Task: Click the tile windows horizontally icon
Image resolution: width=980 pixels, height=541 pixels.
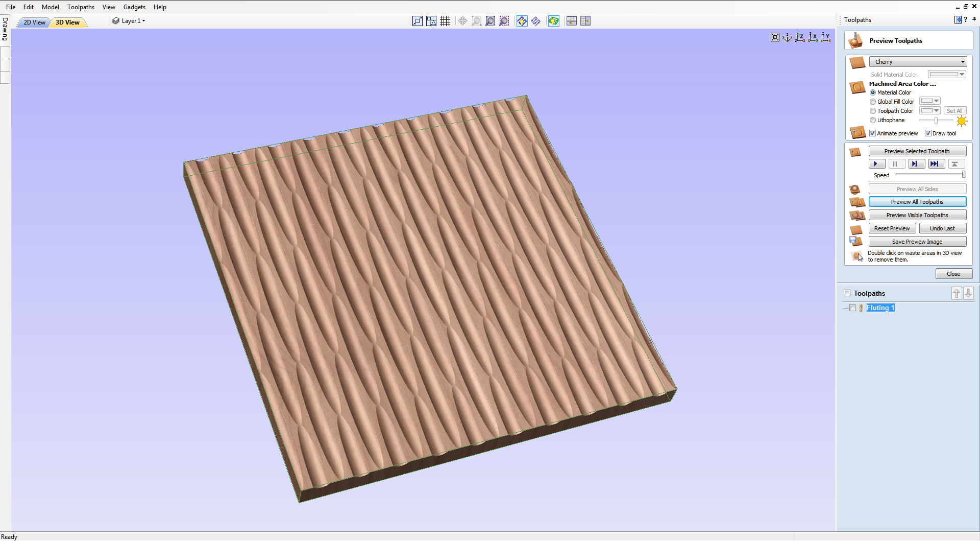Action: (572, 21)
